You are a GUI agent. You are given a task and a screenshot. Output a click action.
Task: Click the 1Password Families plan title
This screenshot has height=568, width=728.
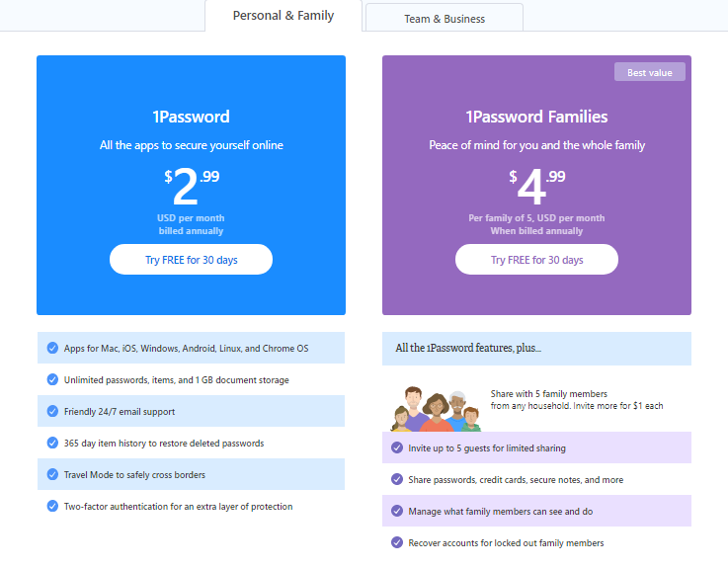click(x=536, y=117)
